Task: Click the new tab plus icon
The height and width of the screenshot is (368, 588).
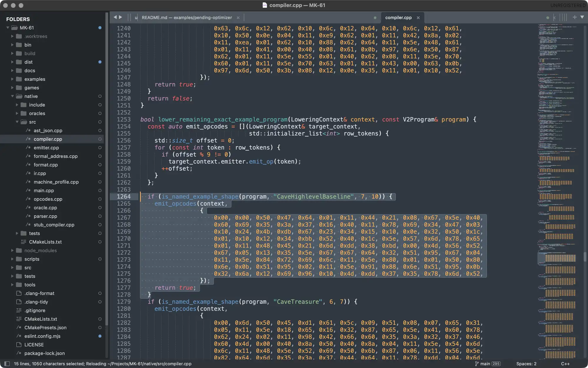Action: (x=574, y=17)
